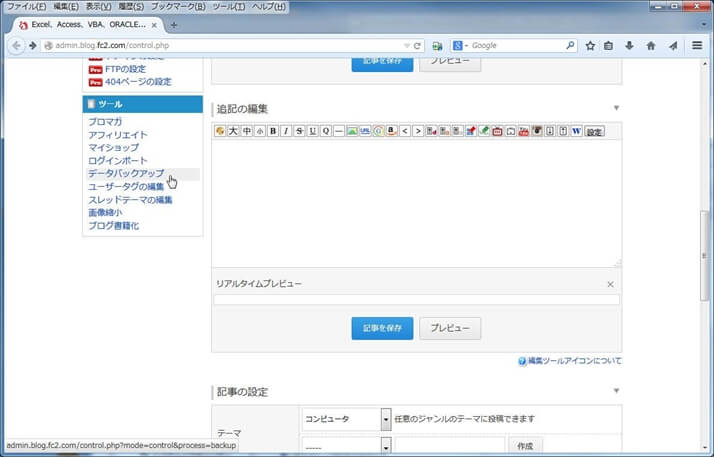Insert horizontal rule icon
Screen dimensions: 714x457
(x=339, y=131)
